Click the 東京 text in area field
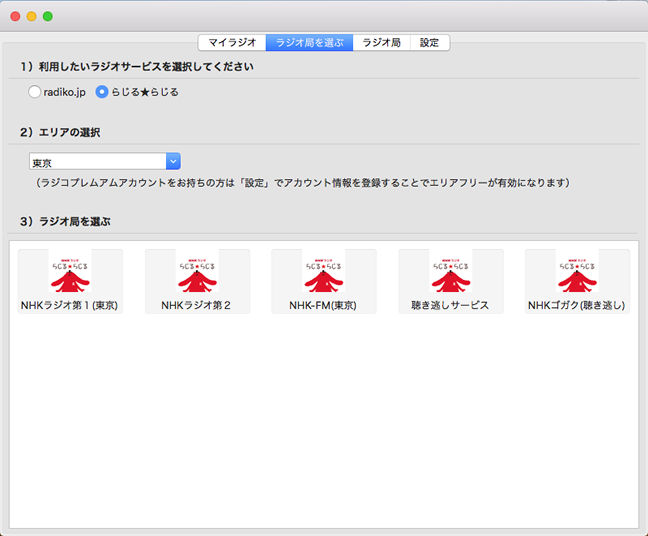The image size is (648, 536). (42, 163)
